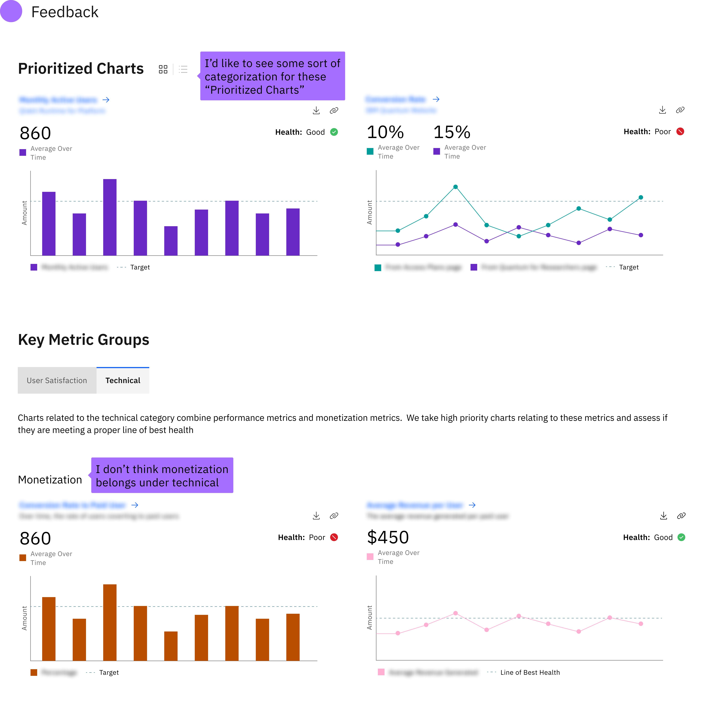728x703 pixels.
Task: Copy link for Conversion Rate chart
Action: click(x=680, y=110)
